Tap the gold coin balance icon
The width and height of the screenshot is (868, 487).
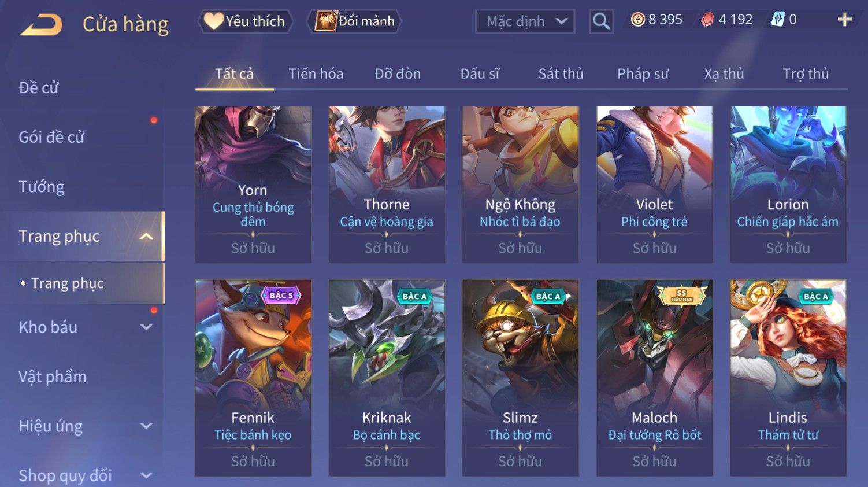[637, 20]
